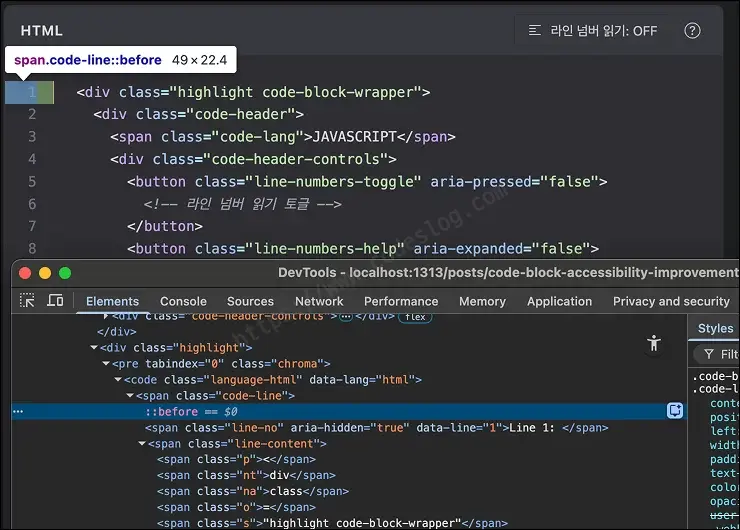Viewport: 740px width, 530px height.
Task: Toggle the device toolbar icon
Action: [x=55, y=300]
